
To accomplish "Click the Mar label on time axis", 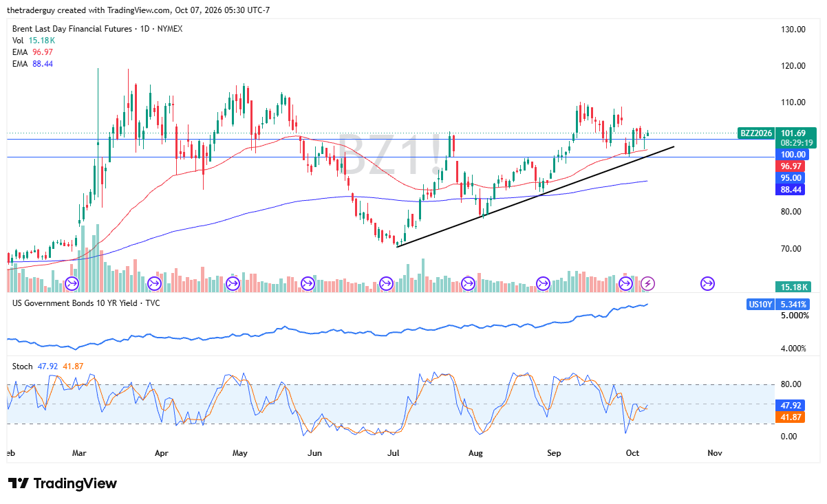I will pos(79,453).
